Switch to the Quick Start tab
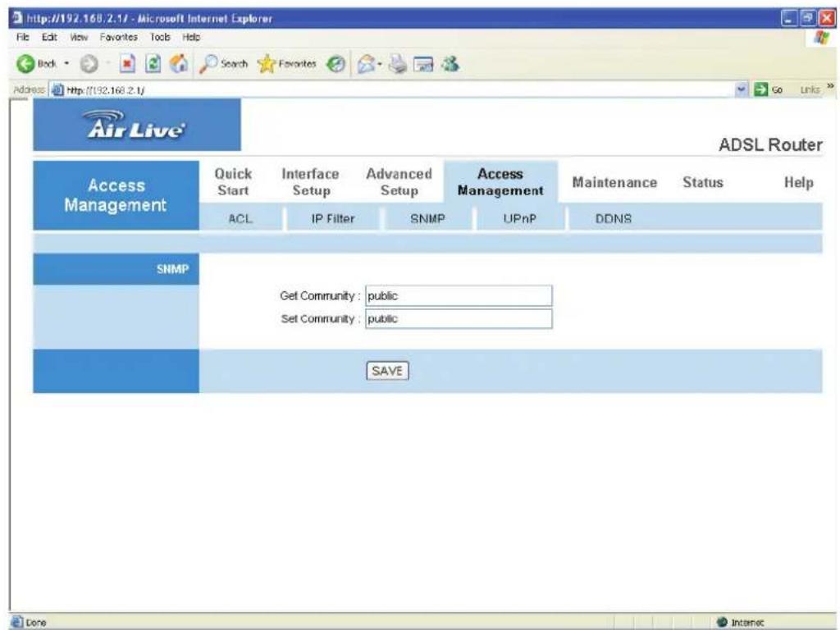The height and width of the screenshot is (630, 840). tap(233, 182)
